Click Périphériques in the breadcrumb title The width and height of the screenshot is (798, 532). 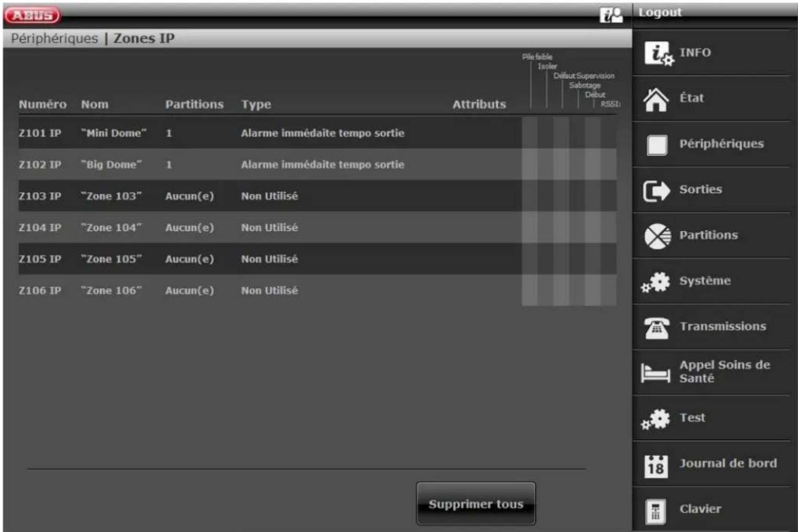point(54,39)
